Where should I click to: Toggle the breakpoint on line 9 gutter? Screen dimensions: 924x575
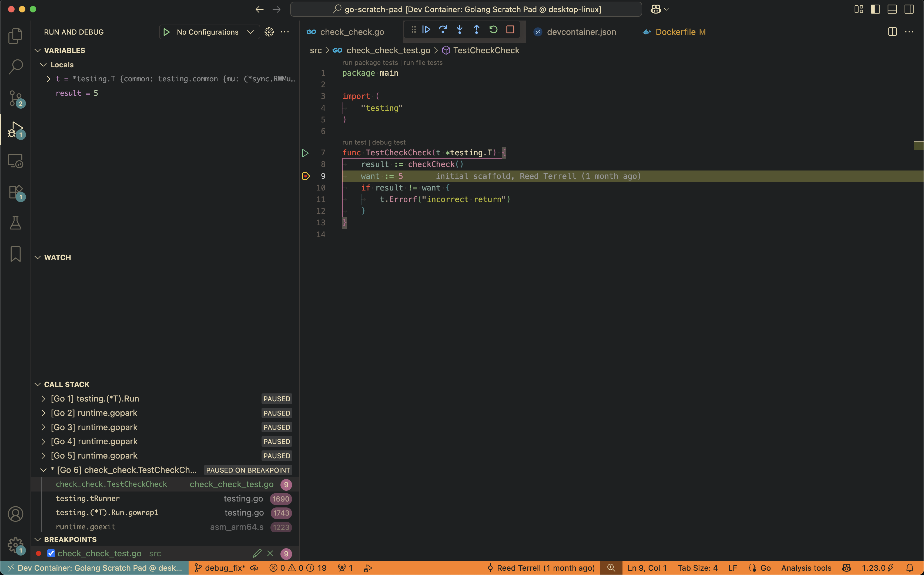(306, 176)
